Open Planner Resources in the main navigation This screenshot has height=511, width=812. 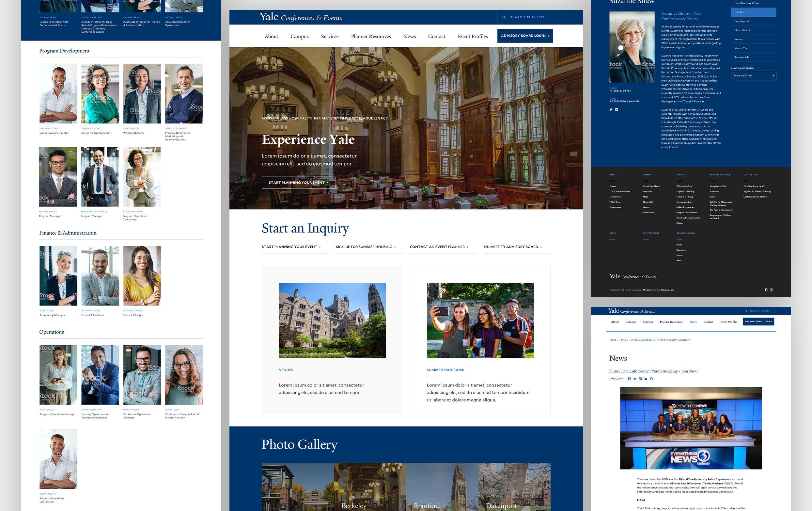click(x=371, y=37)
